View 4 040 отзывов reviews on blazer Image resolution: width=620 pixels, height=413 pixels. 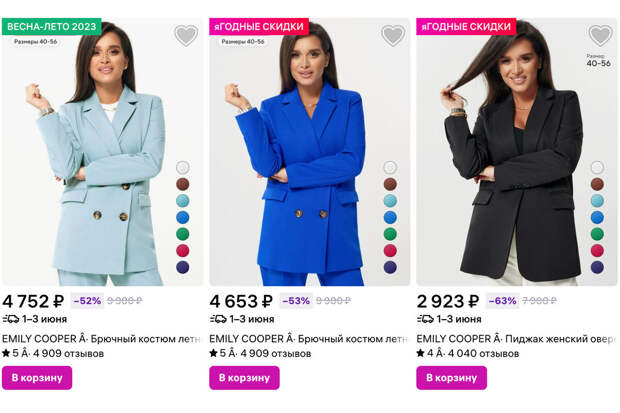(485, 353)
